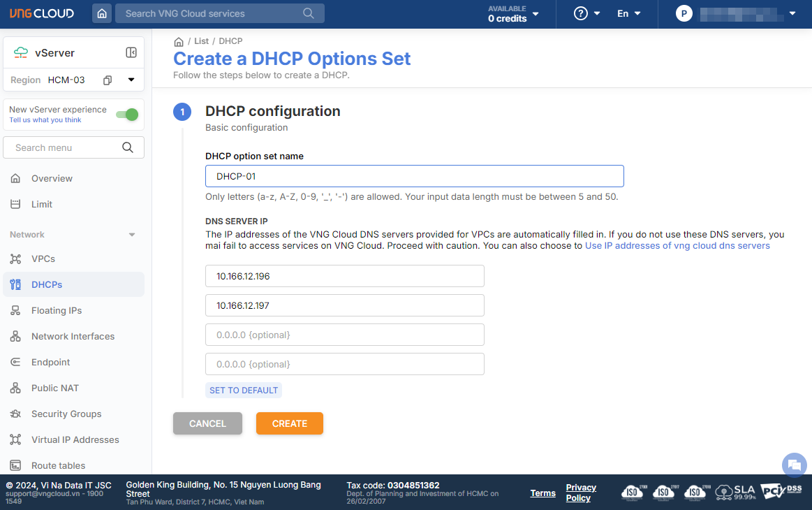Image resolution: width=812 pixels, height=510 pixels.
Task: Click the copy icon beside HCM-03
Action: pos(108,80)
